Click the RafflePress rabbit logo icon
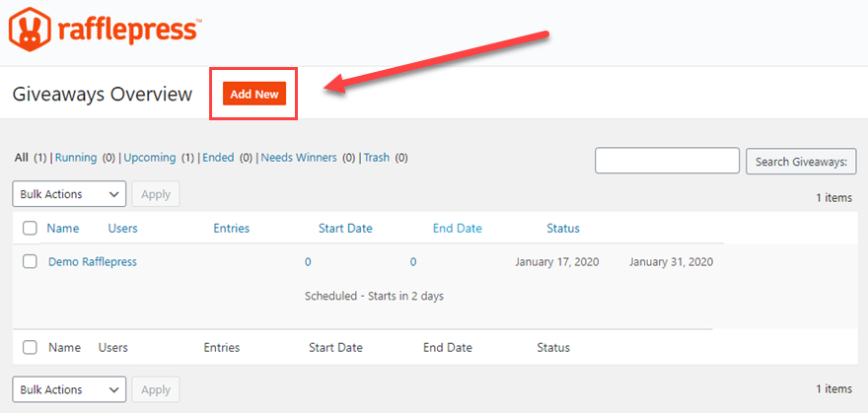This screenshot has height=413, width=868. [x=31, y=29]
